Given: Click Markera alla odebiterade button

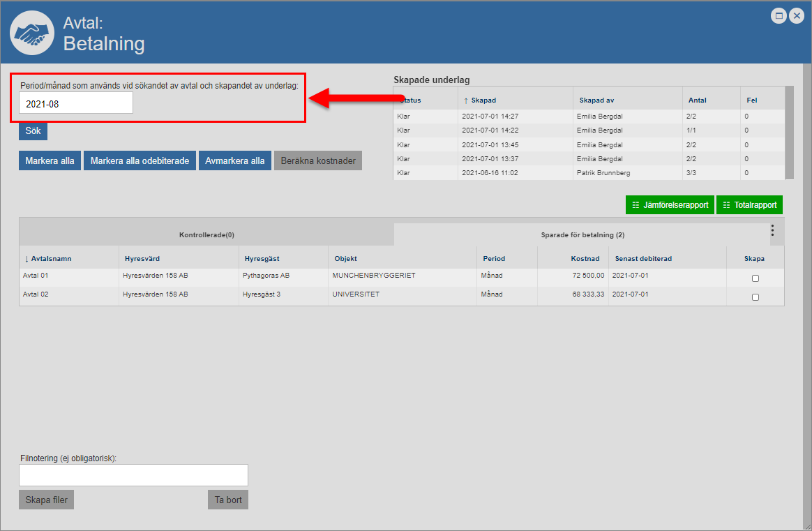Looking at the screenshot, I should click(140, 160).
